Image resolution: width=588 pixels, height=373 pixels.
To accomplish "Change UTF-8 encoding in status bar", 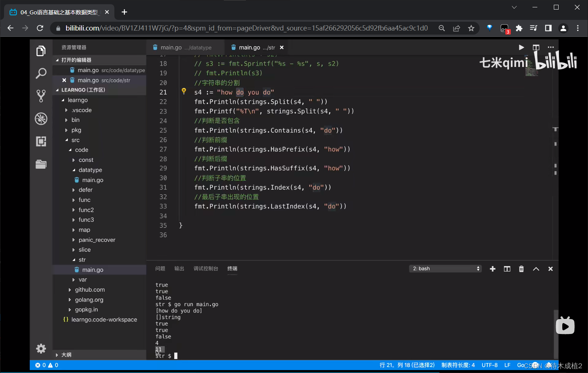I will click(490, 365).
